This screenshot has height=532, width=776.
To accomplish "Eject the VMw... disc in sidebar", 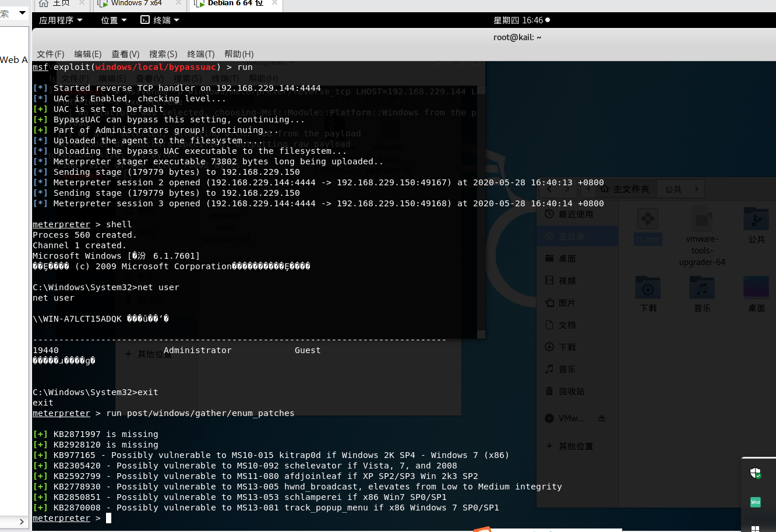I will (x=602, y=418).
